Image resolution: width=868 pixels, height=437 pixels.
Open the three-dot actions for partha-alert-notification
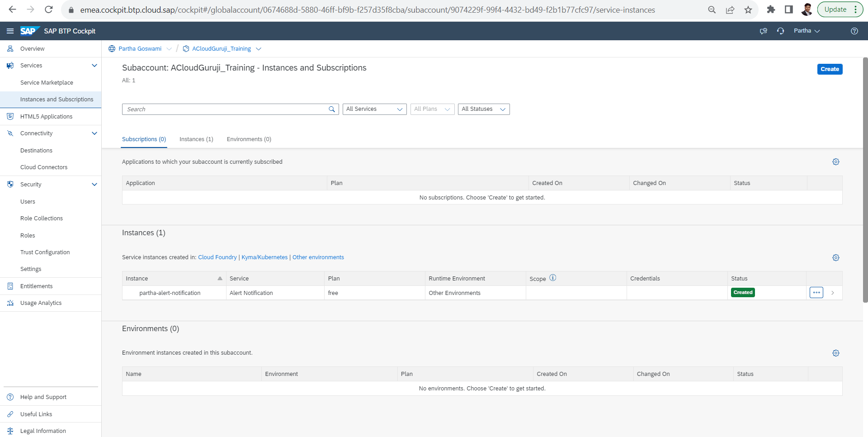tap(816, 293)
